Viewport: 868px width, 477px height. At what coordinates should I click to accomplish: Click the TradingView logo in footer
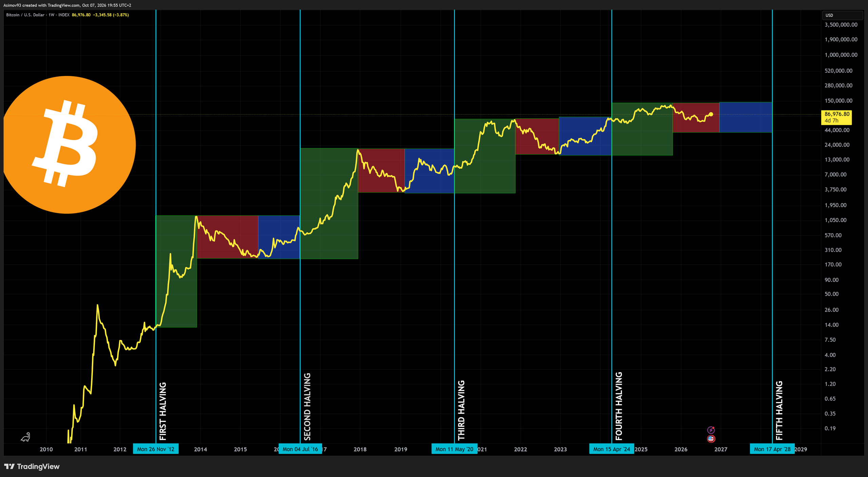32,466
